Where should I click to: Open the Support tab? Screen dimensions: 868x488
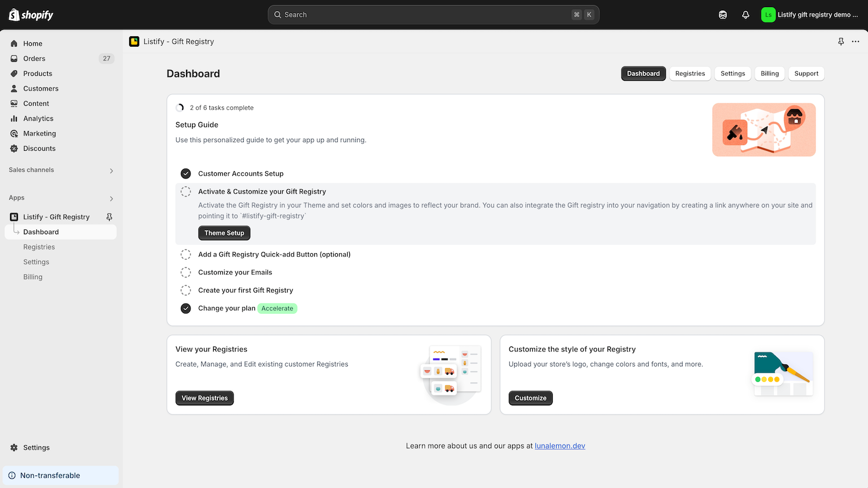tap(806, 73)
